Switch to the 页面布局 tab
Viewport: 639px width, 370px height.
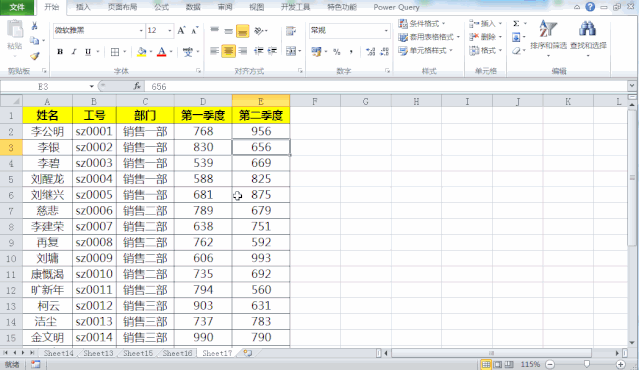click(122, 7)
